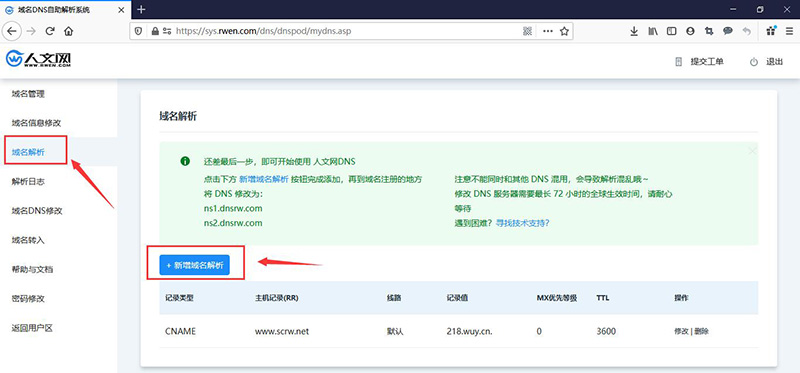Click the 人文网 logo

[x=39, y=59]
